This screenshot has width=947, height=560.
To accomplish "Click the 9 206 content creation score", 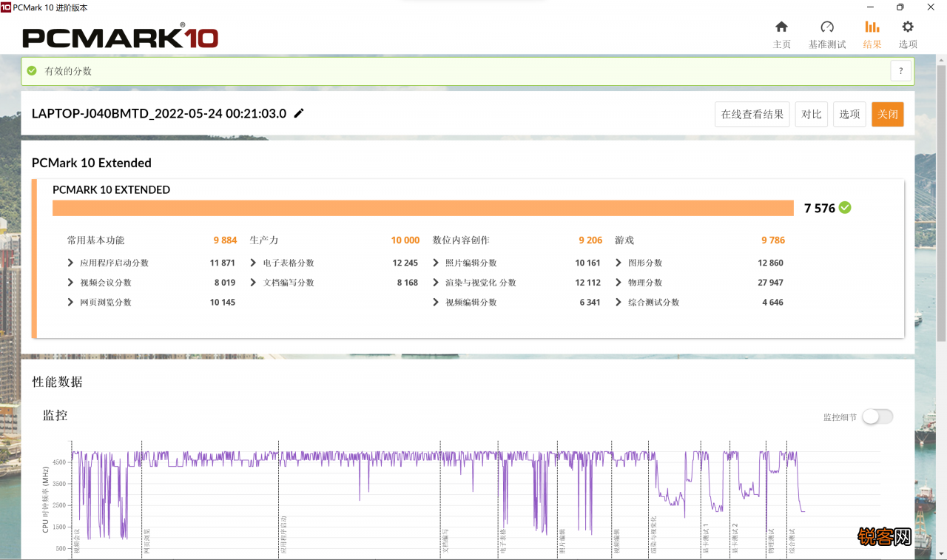I will point(590,240).
